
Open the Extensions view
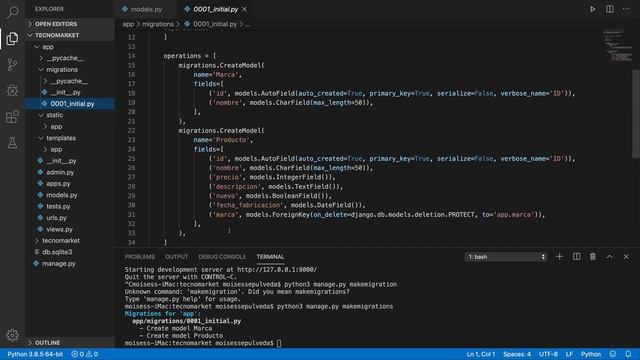point(12,117)
